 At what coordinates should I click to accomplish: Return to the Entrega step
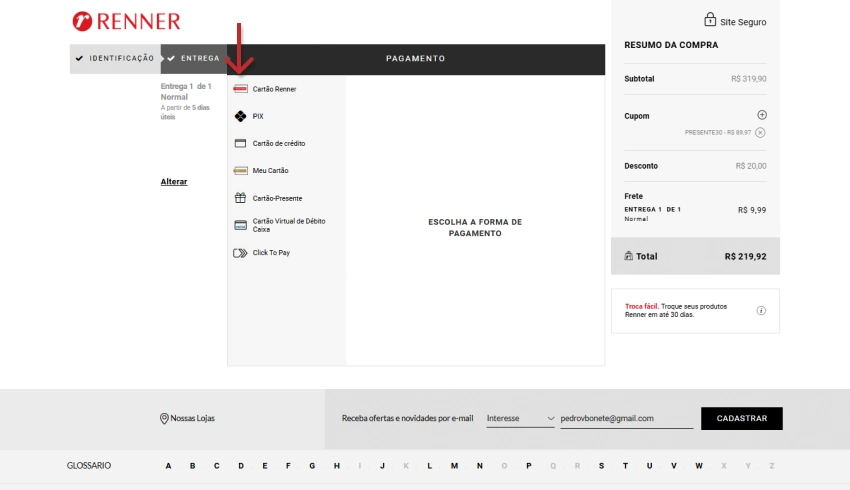194,59
